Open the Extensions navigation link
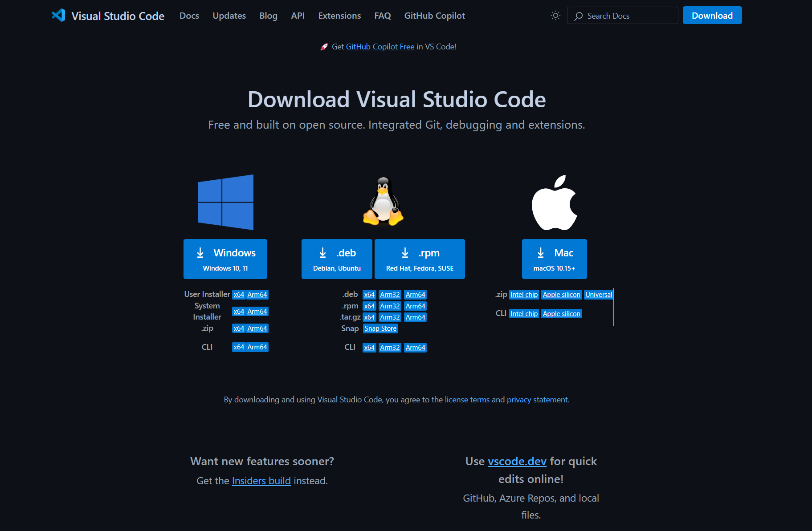This screenshot has width=812, height=531. pyautogui.click(x=339, y=16)
